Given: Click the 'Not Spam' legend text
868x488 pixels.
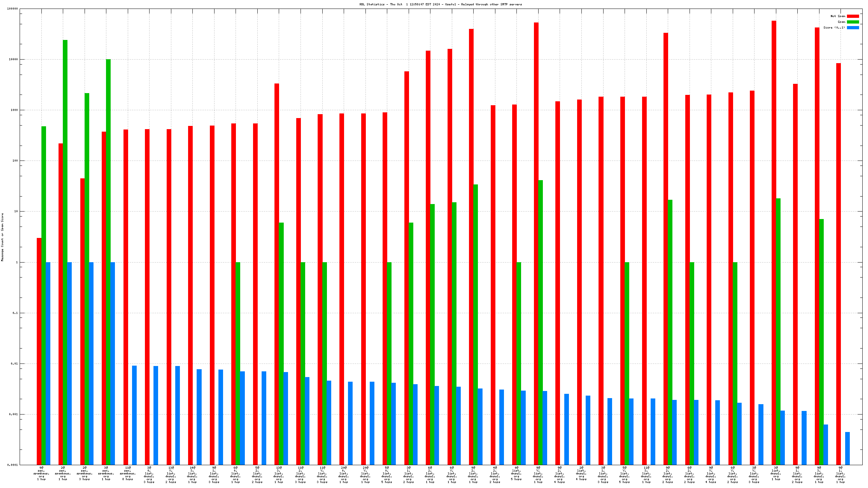Looking at the screenshot, I should tap(838, 16).
